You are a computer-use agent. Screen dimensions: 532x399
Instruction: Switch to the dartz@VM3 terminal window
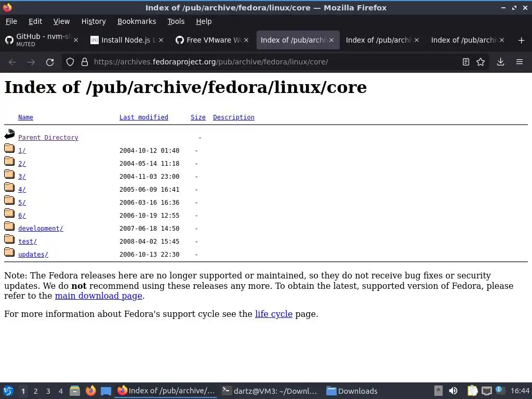coord(270,391)
